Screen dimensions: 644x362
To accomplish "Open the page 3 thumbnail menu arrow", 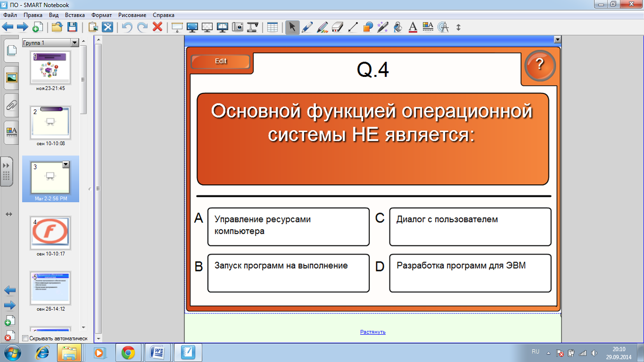I will [66, 165].
